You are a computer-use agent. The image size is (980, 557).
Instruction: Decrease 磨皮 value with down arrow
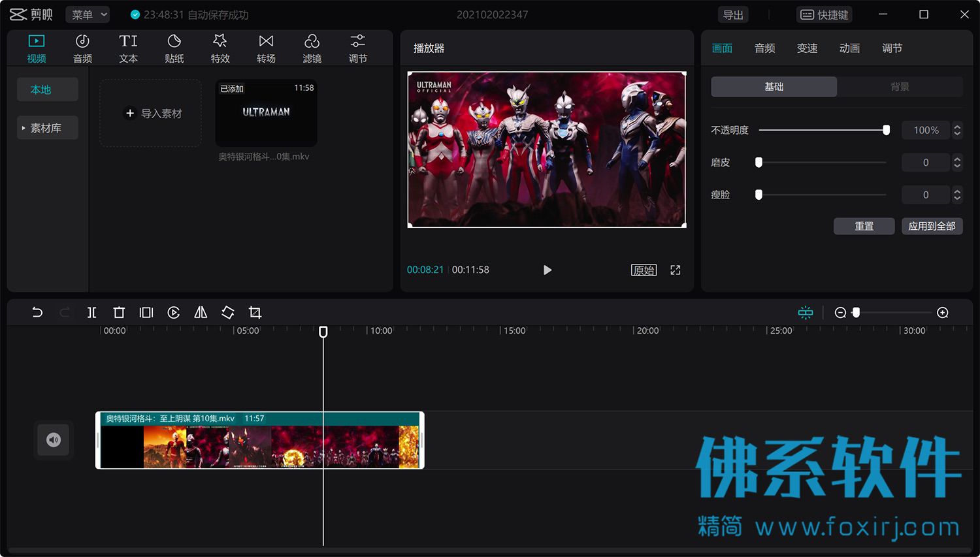[957, 166]
